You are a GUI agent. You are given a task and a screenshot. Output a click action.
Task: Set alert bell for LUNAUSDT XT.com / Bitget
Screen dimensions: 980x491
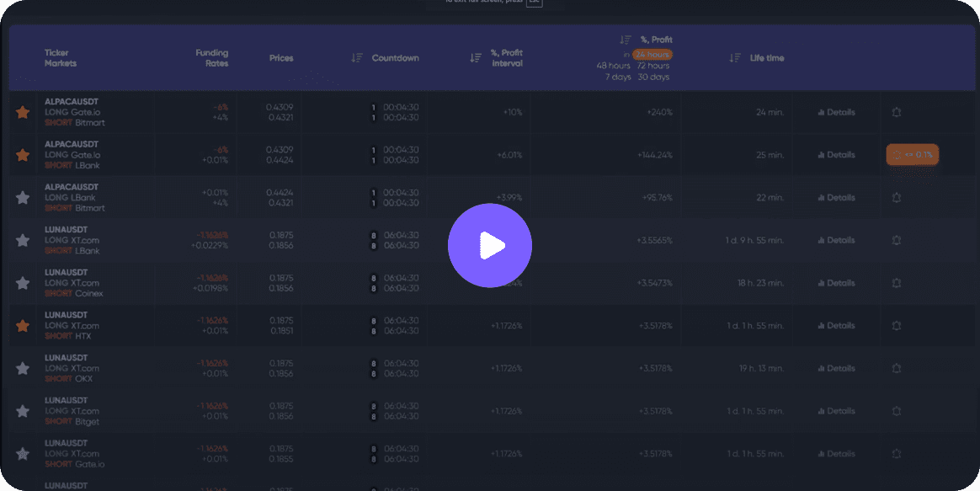click(x=897, y=411)
